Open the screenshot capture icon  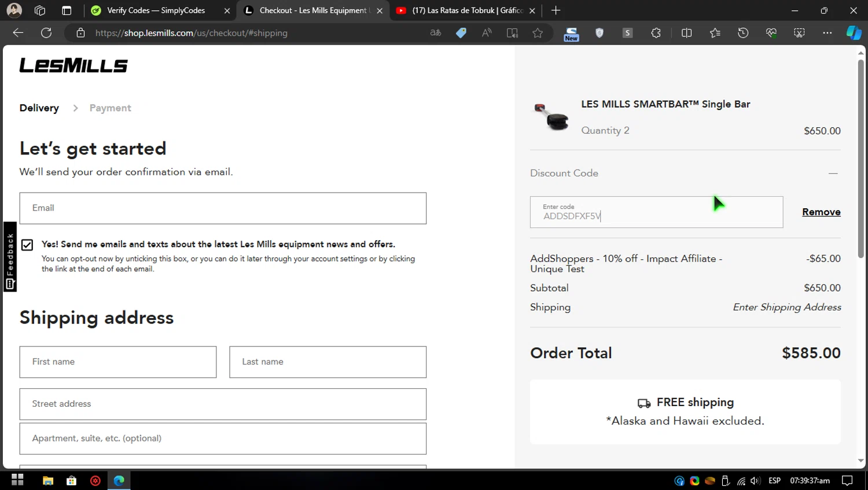click(x=799, y=33)
